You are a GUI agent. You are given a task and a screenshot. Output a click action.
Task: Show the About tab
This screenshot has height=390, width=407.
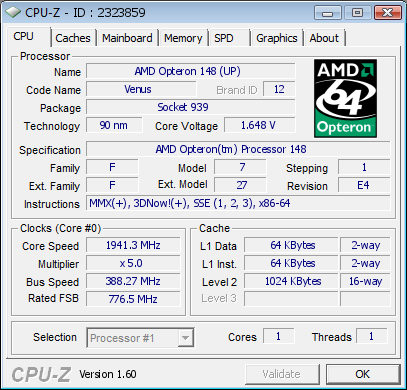(x=324, y=38)
